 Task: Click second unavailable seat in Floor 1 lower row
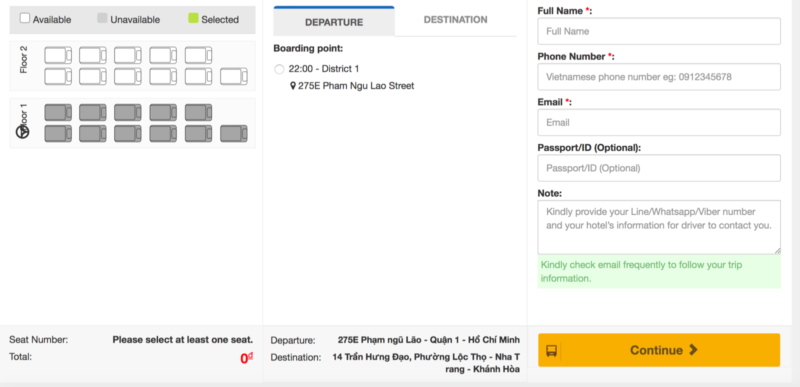coord(93,134)
